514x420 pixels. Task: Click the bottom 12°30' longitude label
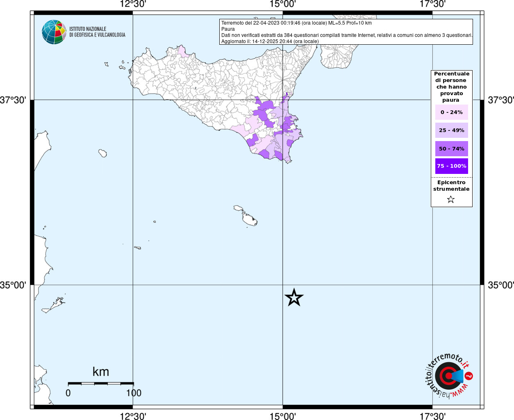click(x=133, y=416)
